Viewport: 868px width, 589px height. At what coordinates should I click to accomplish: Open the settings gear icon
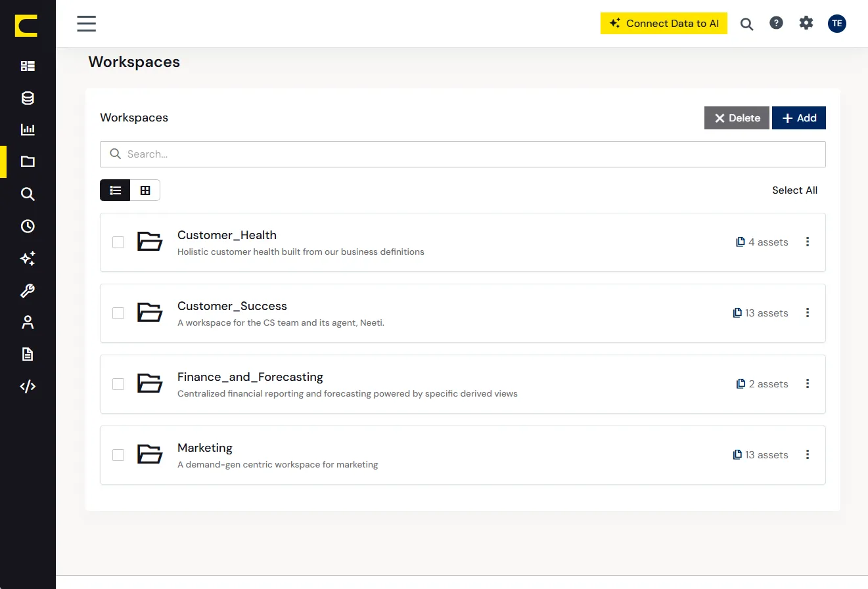pos(806,23)
